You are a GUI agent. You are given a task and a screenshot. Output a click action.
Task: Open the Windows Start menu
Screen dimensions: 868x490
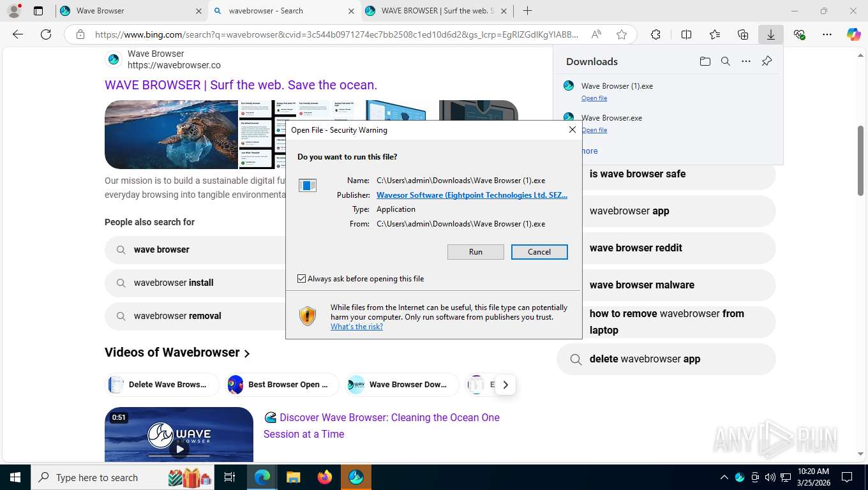coord(15,477)
